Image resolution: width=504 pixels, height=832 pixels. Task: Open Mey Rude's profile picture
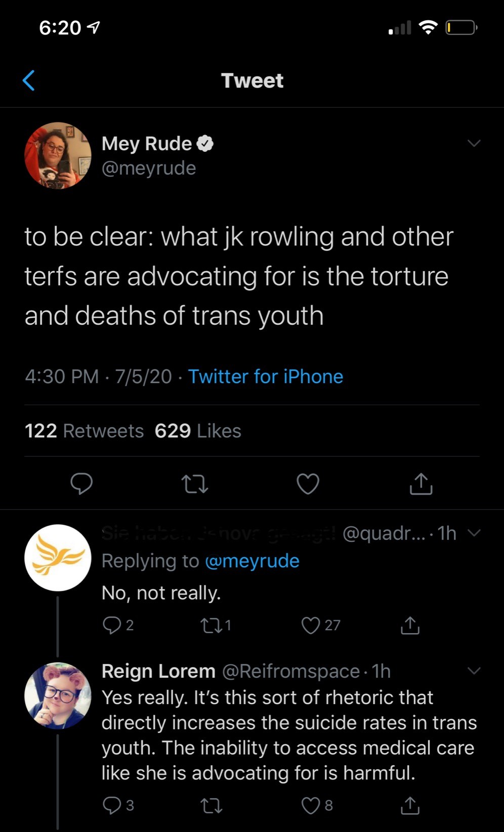(58, 155)
